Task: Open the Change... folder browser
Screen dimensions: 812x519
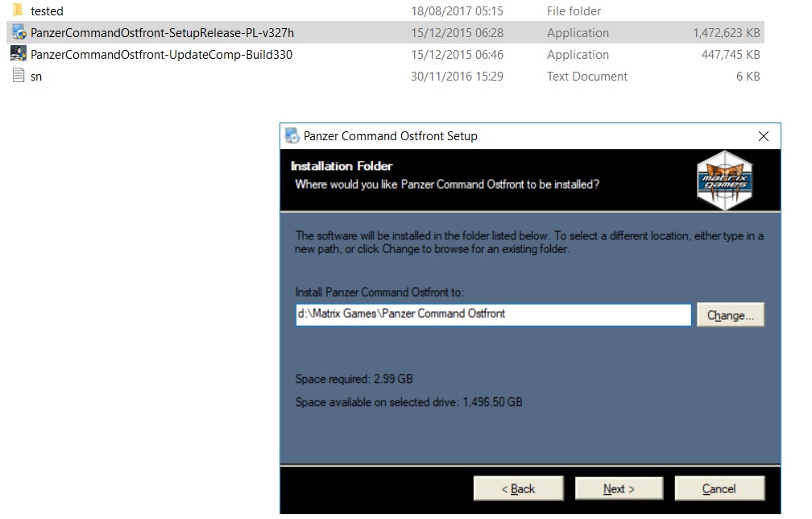Action: (730, 315)
